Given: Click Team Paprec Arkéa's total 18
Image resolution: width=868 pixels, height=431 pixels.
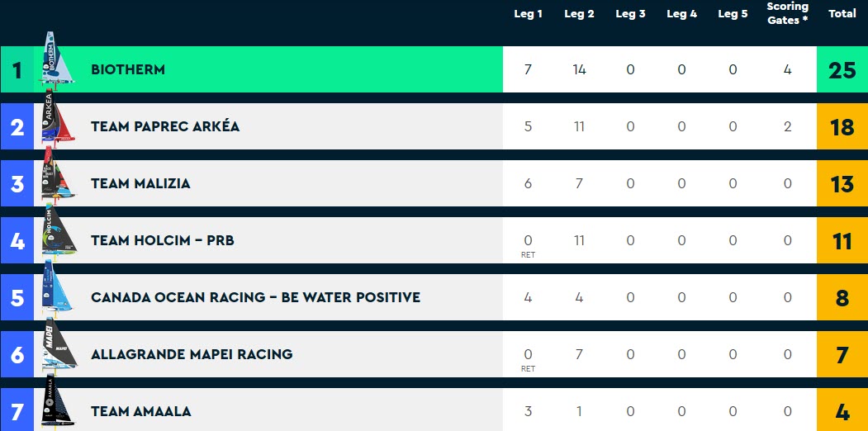Looking at the screenshot, I should point(842,126).
